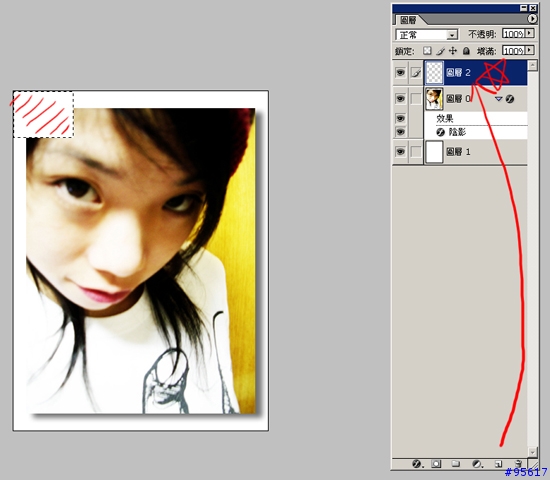Click the 填滿 fill value field
Viewport: 550px width, 480px height.
point(514,50)
